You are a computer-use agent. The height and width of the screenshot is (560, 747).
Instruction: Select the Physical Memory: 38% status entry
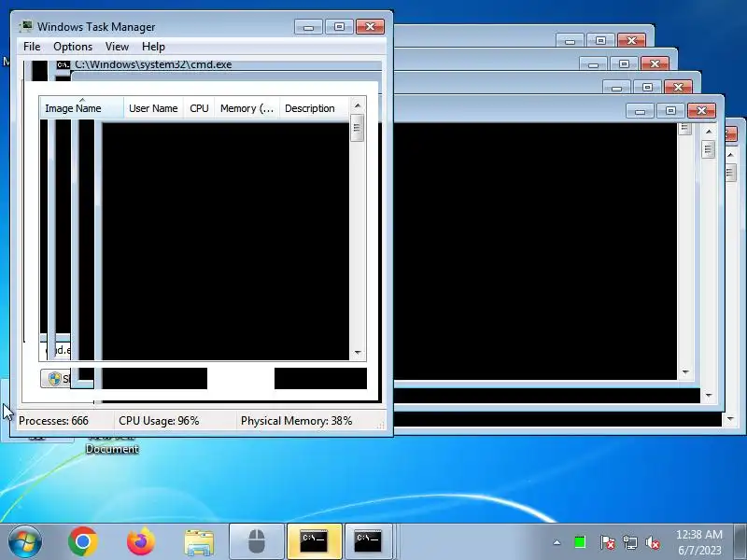coord(296,421)
